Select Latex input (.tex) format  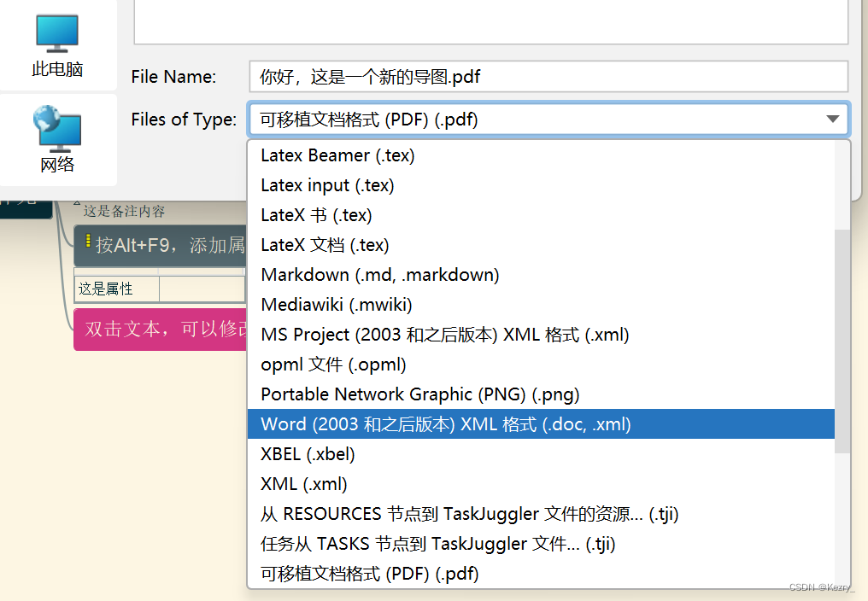pyautogui.click(x=541, y=185)
